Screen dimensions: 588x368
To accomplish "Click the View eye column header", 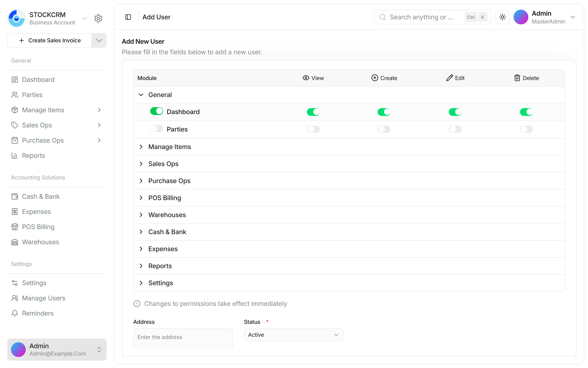I will [x=313, y=78].
